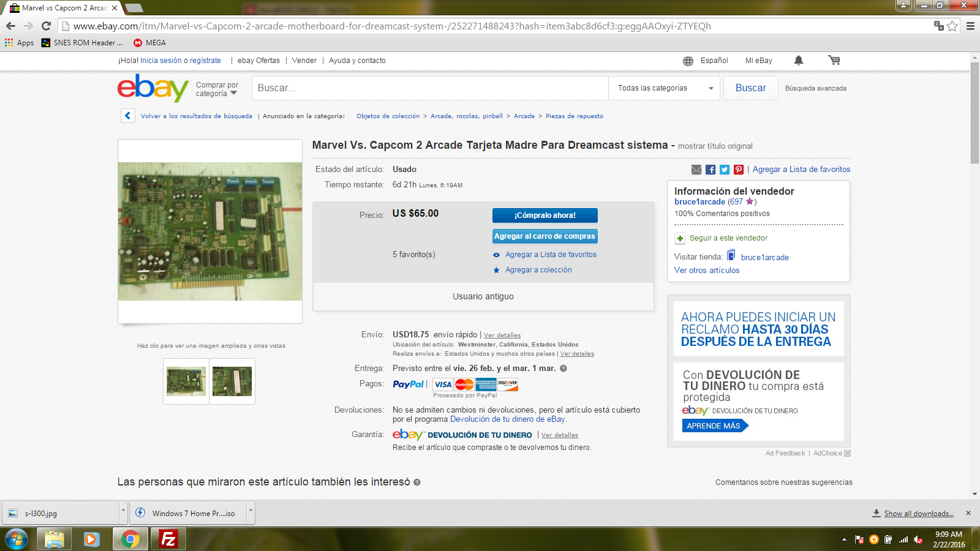Click Objetos de colección breadcrumb

coord(388,116)
